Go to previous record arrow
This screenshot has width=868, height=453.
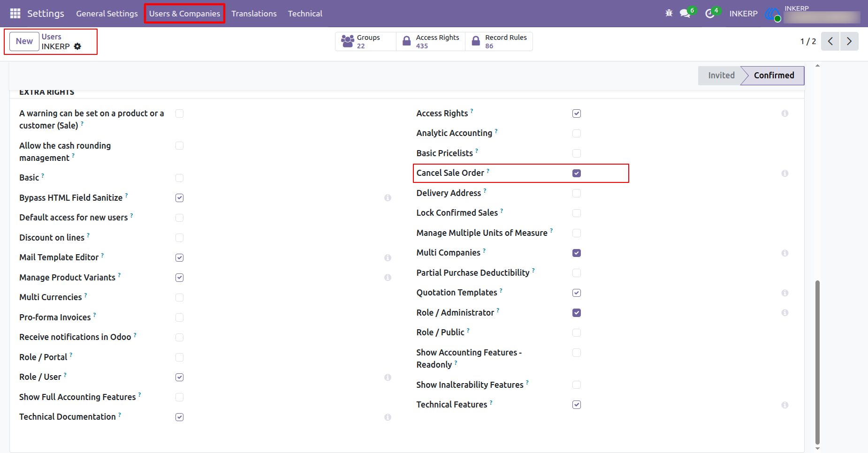830,41
